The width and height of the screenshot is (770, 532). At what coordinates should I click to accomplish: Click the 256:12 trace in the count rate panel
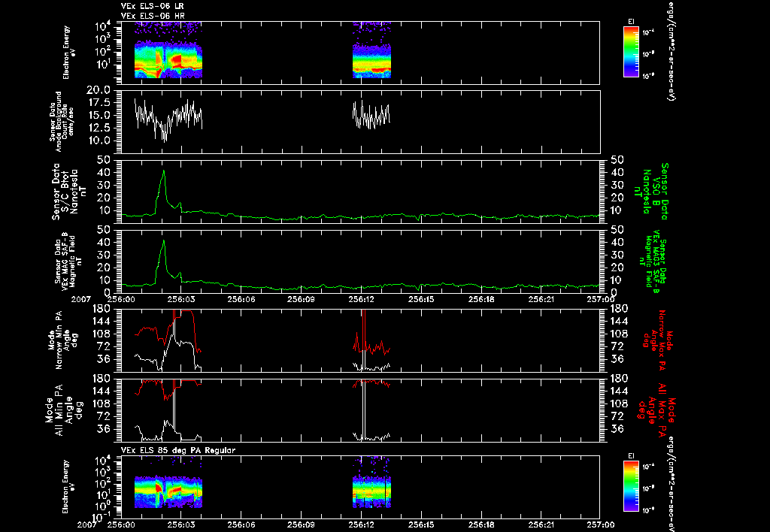point(371,115)
